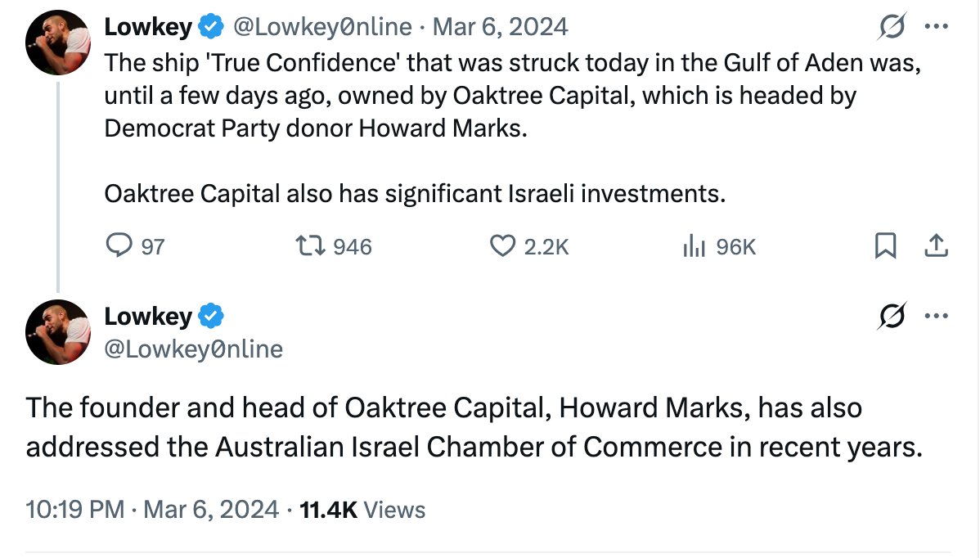Open Lowkey's profile picture on the second tweet
980x558 pixels.
pyautogui.click(x=58, y=332)
